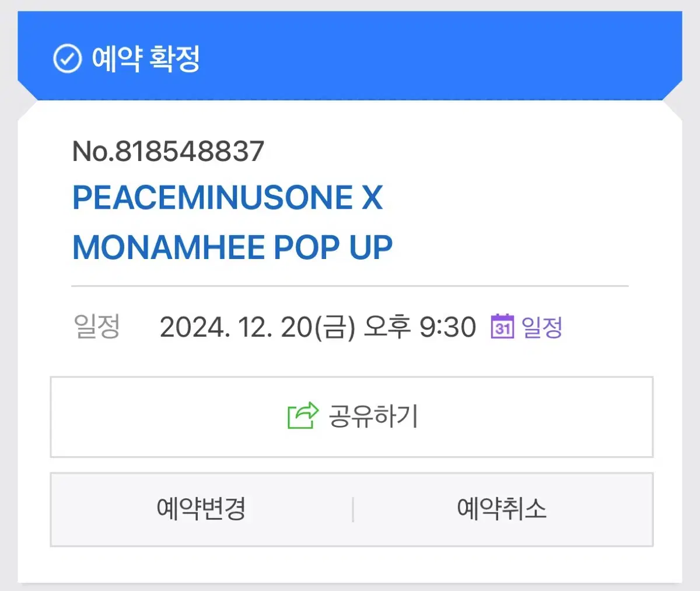Click the checkmark circle icon in header

tap(67, 58)
